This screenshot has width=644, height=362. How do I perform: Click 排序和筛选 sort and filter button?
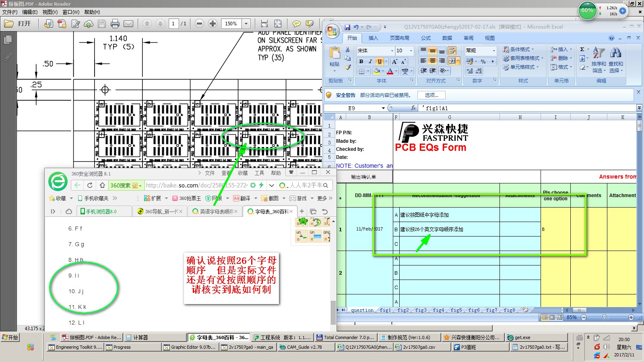coord(599,60)
